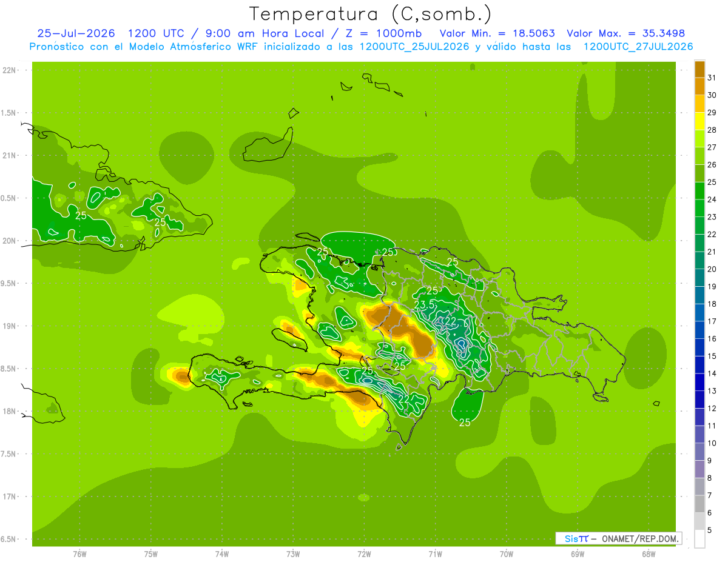728x562 pixels.
Task: Click the 17N latitude axis label
Action: coord(10,497)
